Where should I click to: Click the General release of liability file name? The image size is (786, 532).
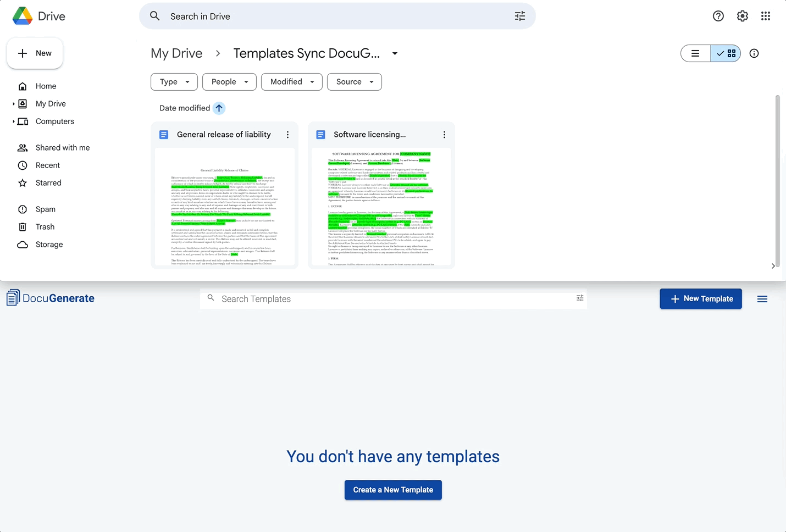click(x=224, y=135)
